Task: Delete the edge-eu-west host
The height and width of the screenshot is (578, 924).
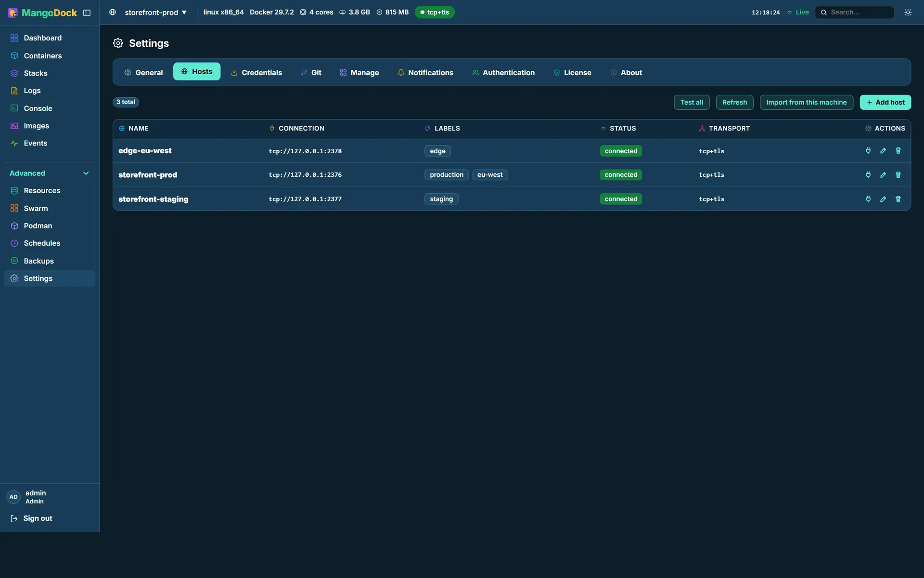Action: click(x=898, y=151)
